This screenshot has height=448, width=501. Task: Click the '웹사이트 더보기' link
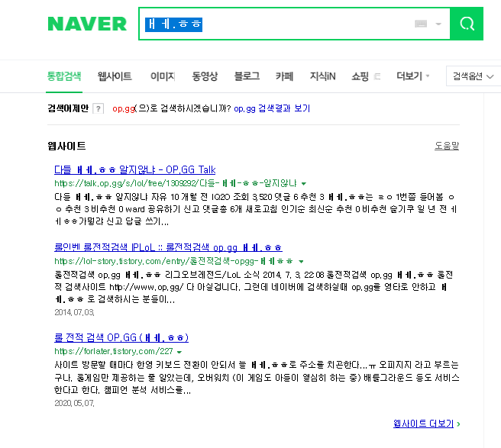(x=423, y=424)
